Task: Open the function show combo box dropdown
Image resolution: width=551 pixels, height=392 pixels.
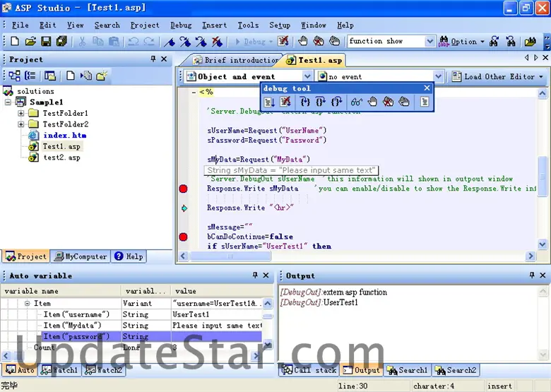Action: click(x=429, y=42)
